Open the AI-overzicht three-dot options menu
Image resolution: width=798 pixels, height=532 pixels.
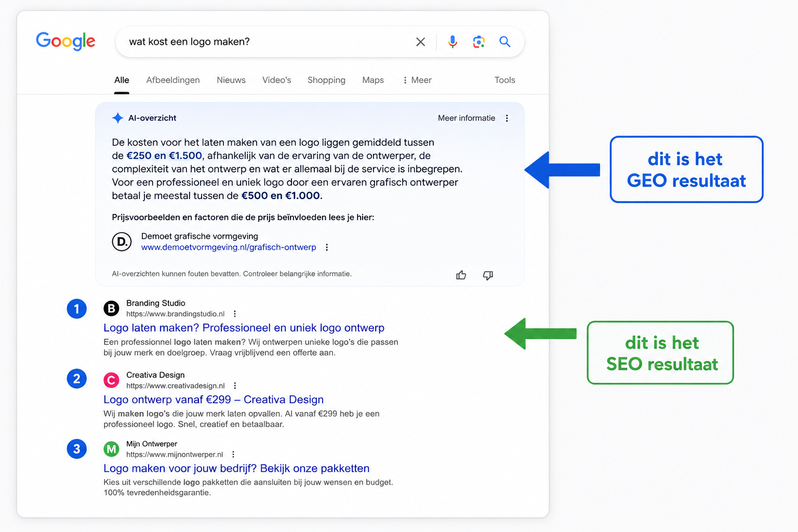(x=507, y=118)
